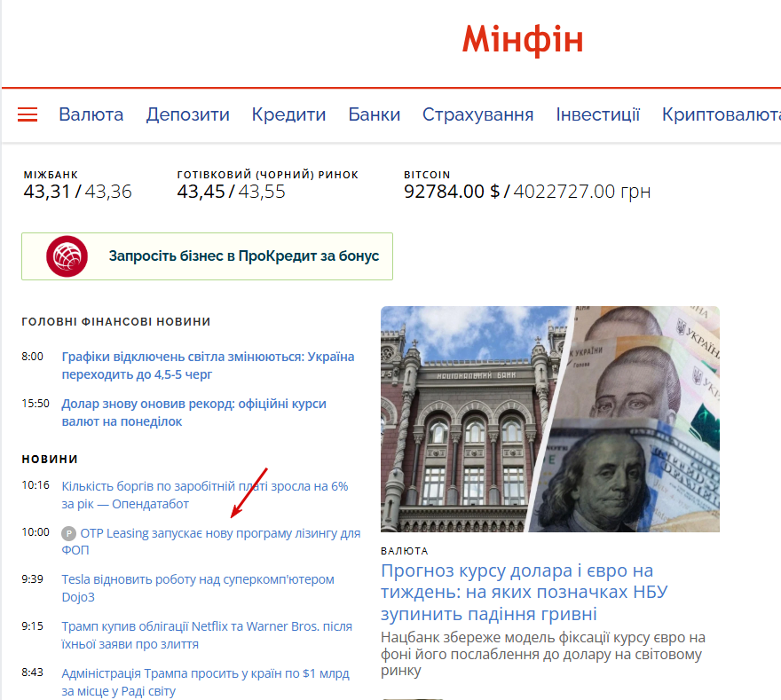This screenshot has height=700, width=781.
Task: Open the Депозити menu section
Action: [x=188, y=114]
